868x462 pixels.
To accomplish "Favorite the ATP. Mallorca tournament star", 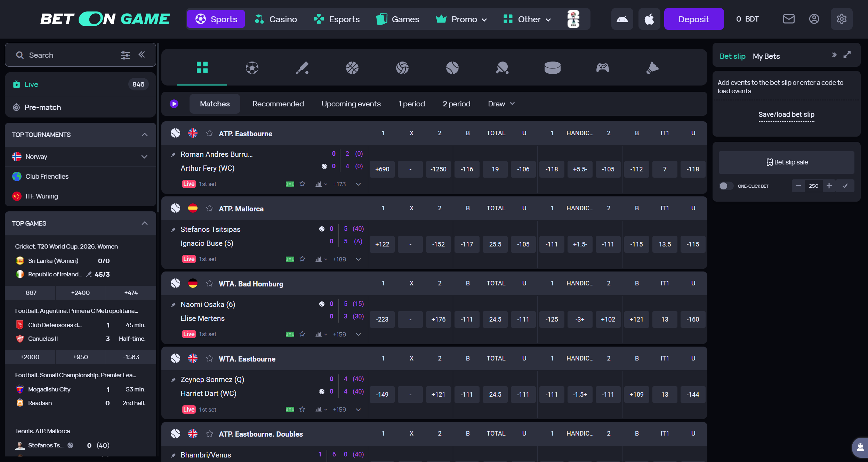I will click(x=209, y=208).
